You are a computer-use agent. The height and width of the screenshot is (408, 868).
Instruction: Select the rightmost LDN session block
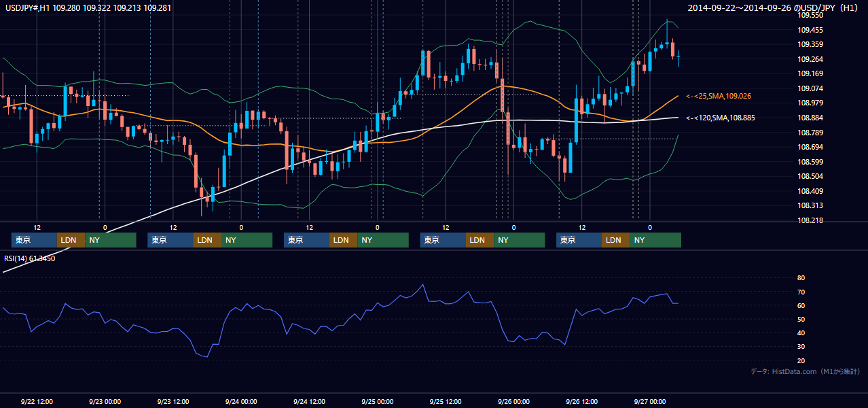point(615,240)
